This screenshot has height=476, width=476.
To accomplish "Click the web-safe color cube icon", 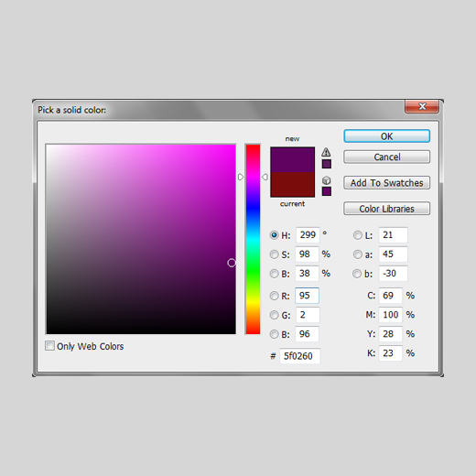I will coord(326,180).
